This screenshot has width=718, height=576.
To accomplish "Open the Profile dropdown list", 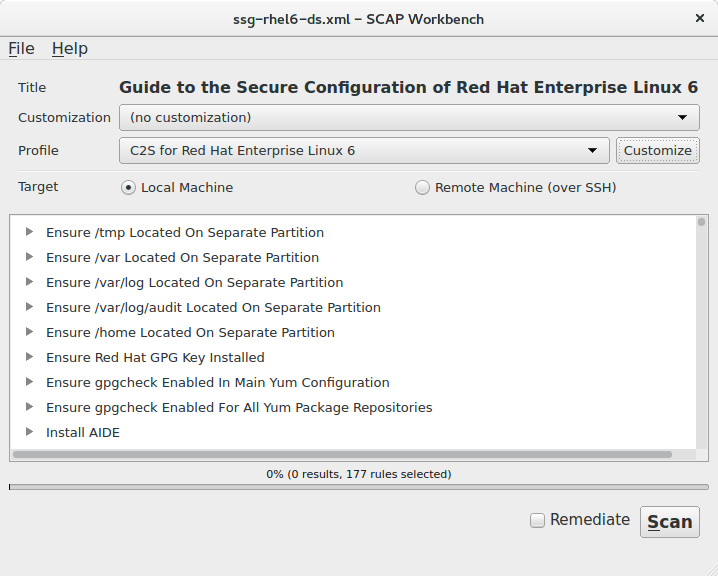I will [x=364, y=151].
